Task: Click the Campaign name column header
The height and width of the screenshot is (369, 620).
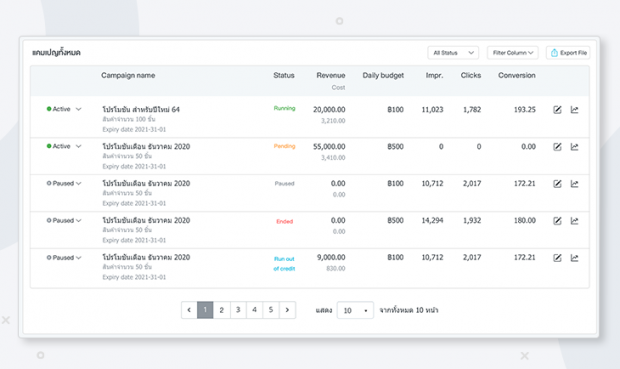Action: 128,75
